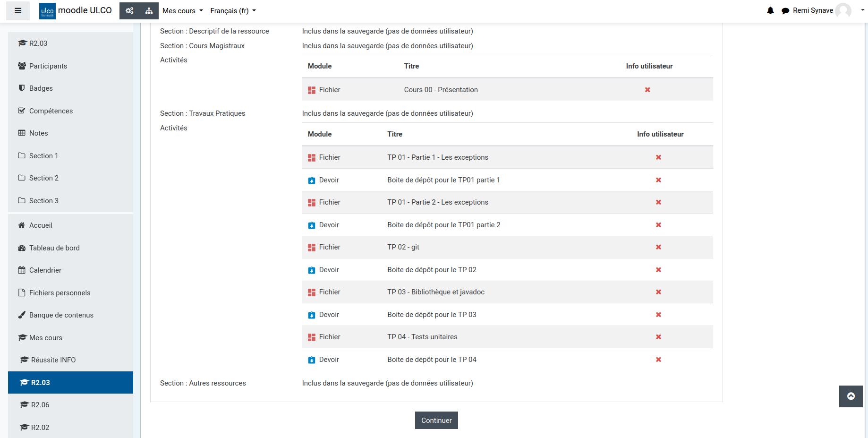868x438 pixels.
Task: Click the scroll-to-top arrow button
Action: (x=851, y=396)
